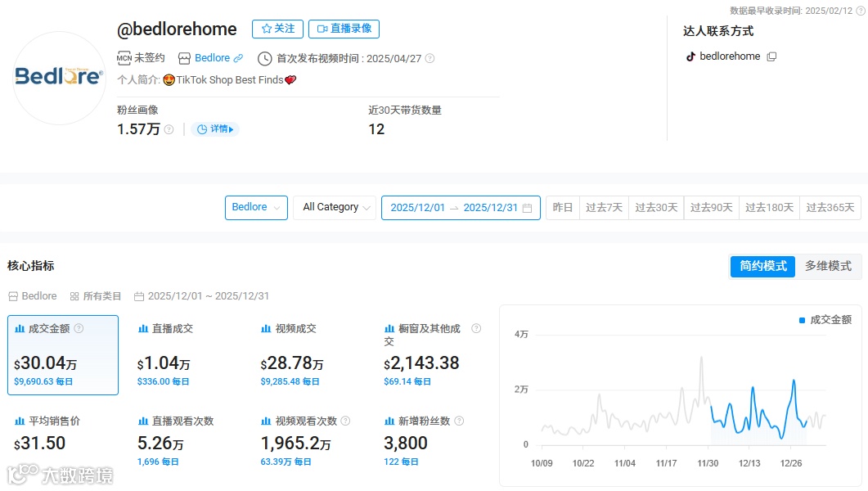Switch to 多维模式 view
Viewport: 868px width, 491px height.
828,266
